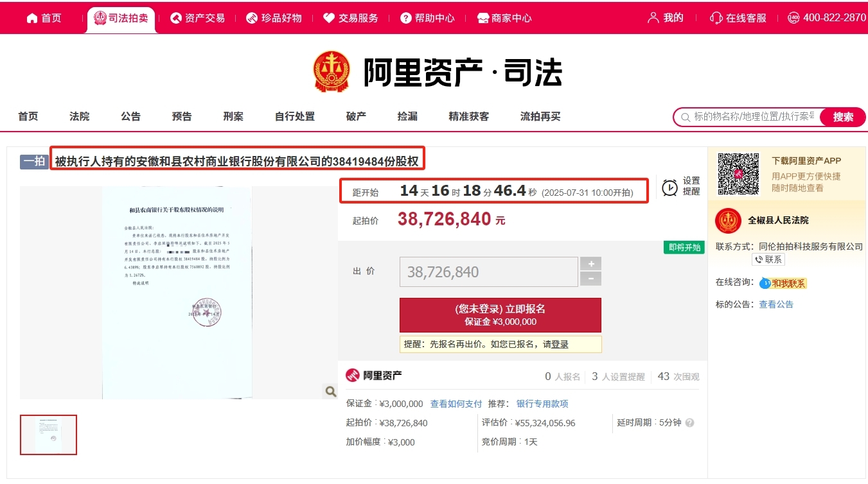Screen dimensions: 868x484
Task: Open the 我的 account icon
Action: click(x=654, y=17)
